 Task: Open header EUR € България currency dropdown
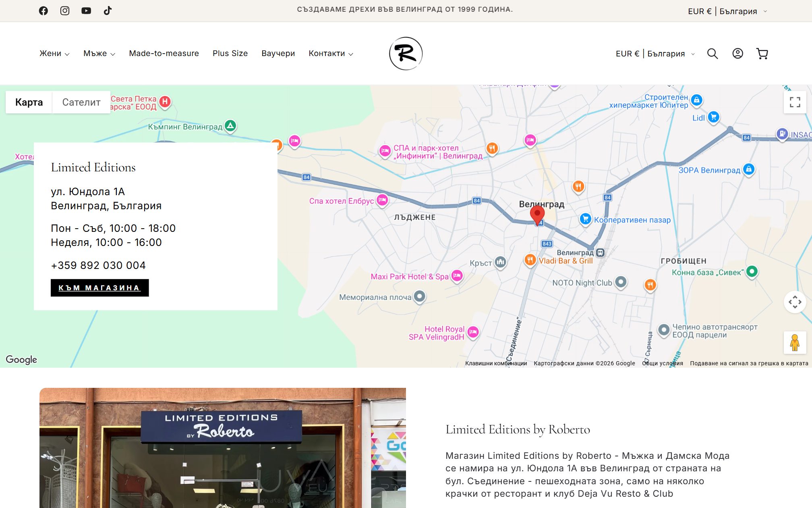click(x=655, y=54)
